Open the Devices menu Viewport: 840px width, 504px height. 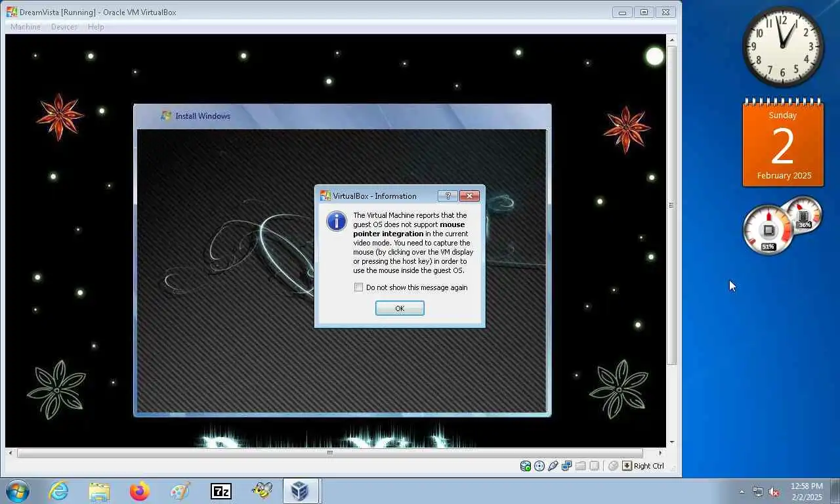[x=64, y=27]
